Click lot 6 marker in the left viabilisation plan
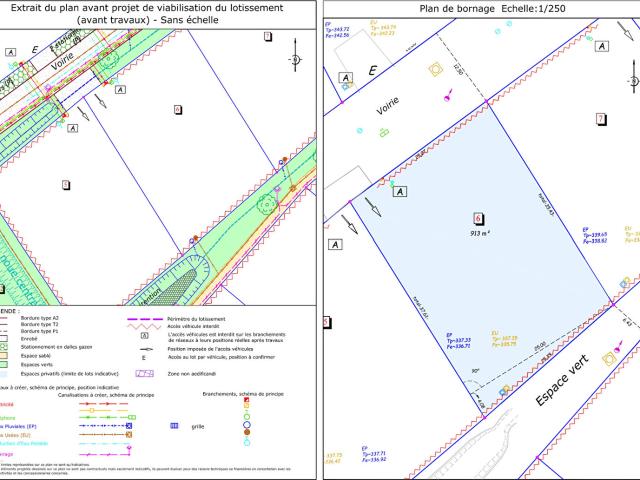 [x=178, y=110]
